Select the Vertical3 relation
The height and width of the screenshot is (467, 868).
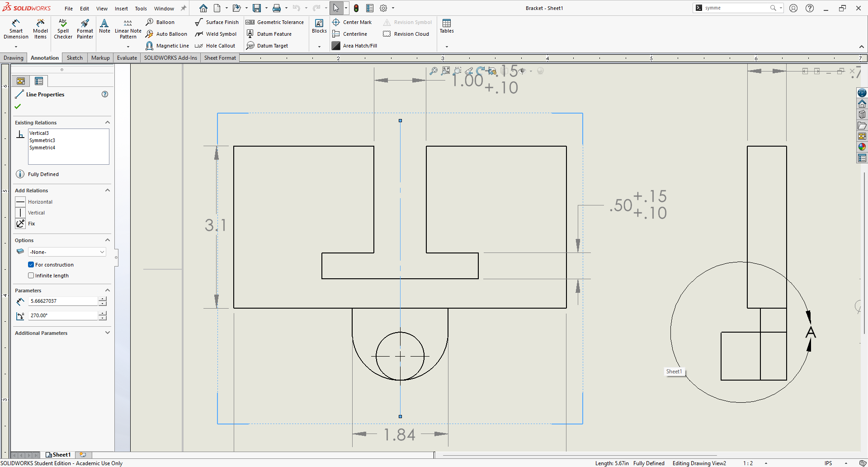[39, 133]
